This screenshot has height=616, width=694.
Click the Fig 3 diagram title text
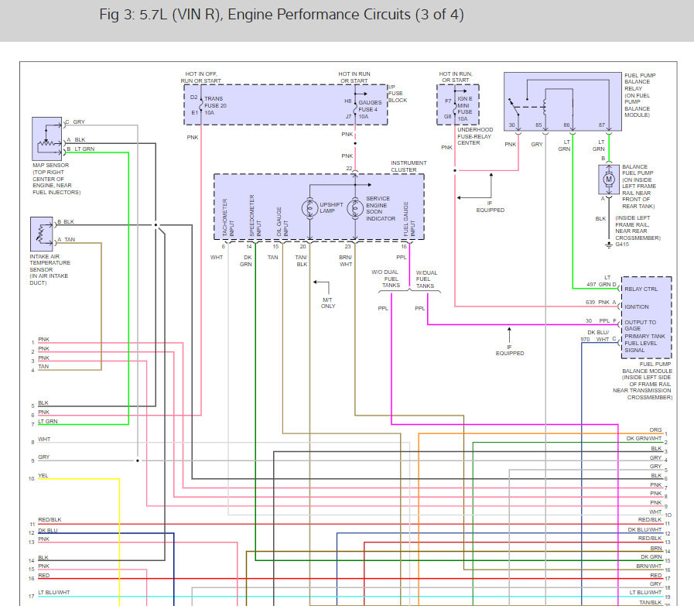tap(282, 15)
